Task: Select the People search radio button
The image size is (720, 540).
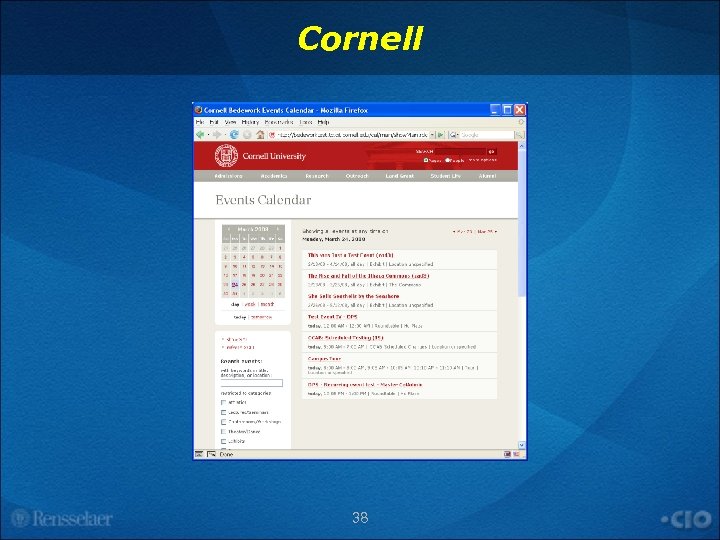Action: 447,160
